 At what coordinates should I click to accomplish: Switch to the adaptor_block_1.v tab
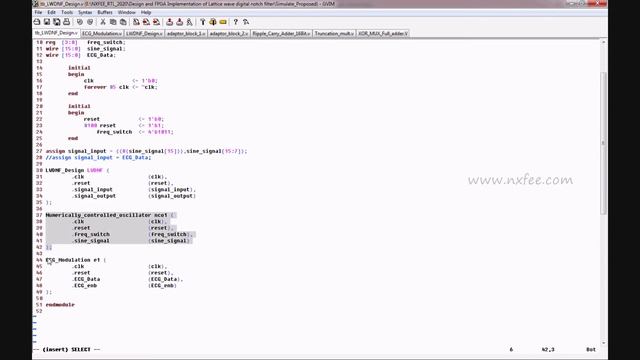(x=186, y=33)
